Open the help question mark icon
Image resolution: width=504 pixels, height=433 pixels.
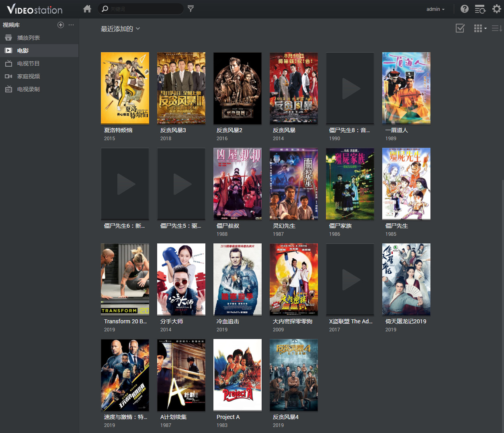(x=465, y=9)
